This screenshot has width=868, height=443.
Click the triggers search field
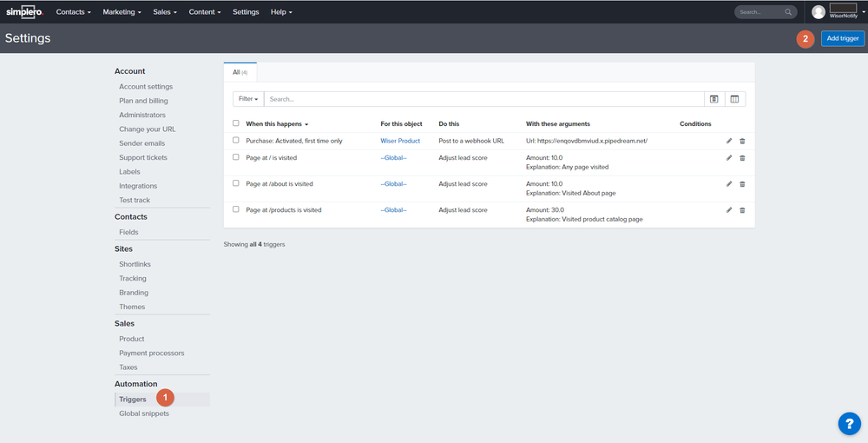pyautogui.click(x=483, y=99)
